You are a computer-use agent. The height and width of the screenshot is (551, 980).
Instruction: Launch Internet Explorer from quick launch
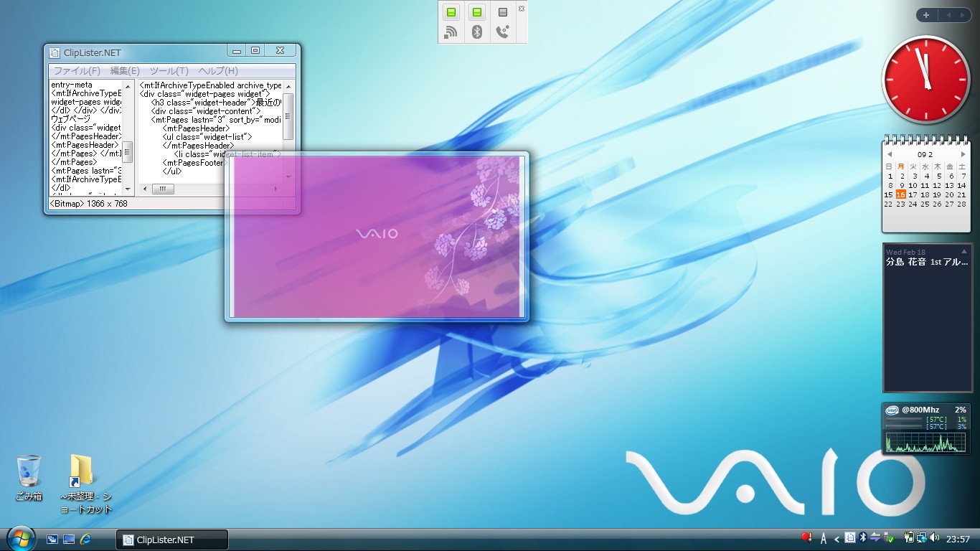pyautogui.click(x=85, y=540)
